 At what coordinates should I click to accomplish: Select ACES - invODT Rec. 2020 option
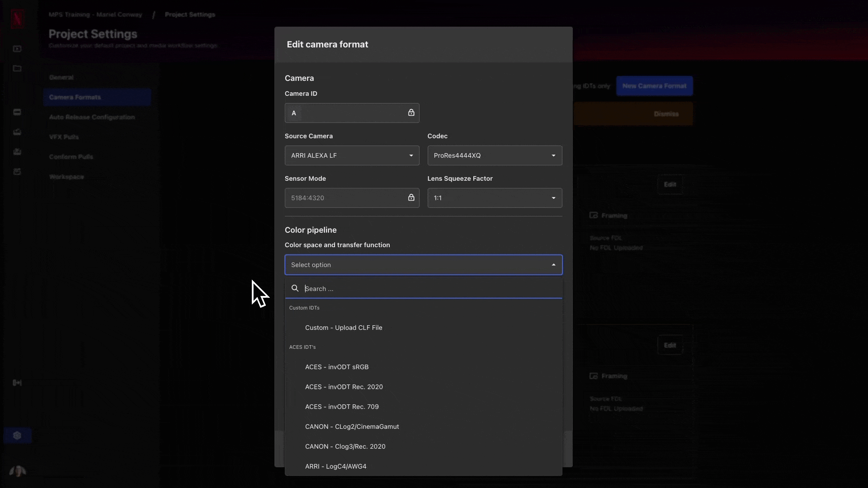click(424, 387)
